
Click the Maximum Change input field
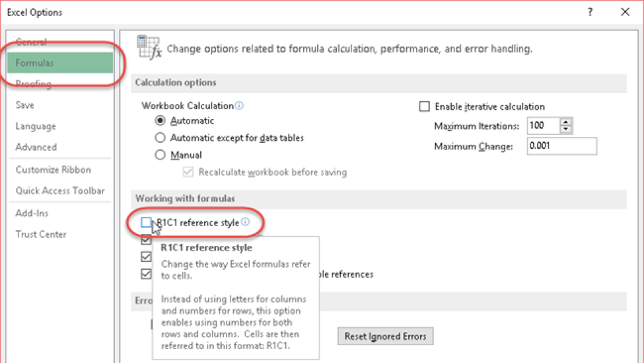(x=561, y=146)
